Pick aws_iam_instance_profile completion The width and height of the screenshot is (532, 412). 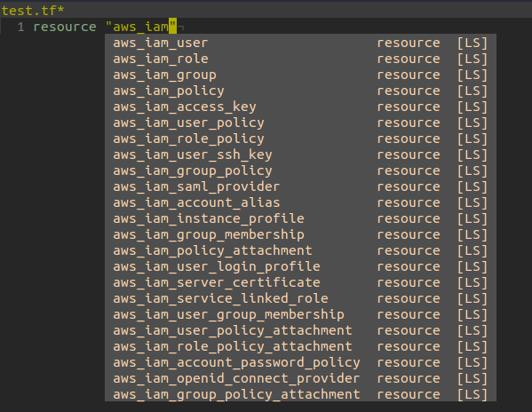[x=300, y=218]
